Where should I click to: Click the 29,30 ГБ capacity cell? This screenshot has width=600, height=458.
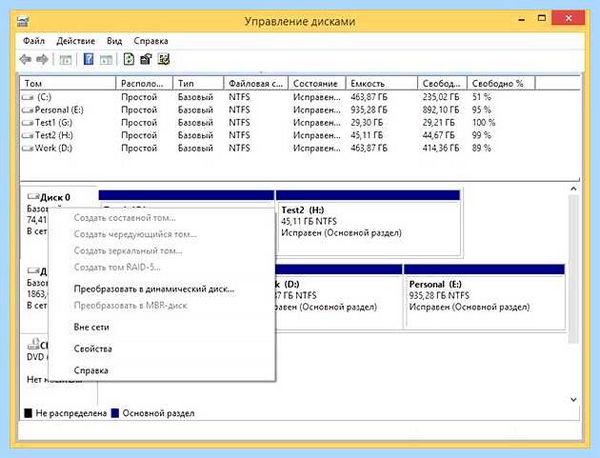point(367,123)
